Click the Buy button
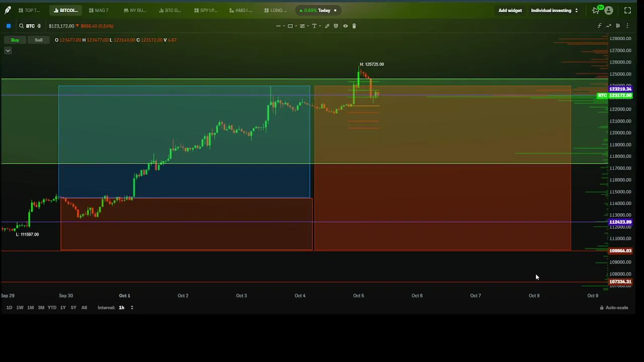644x362 pixels. tap(15, 40)
